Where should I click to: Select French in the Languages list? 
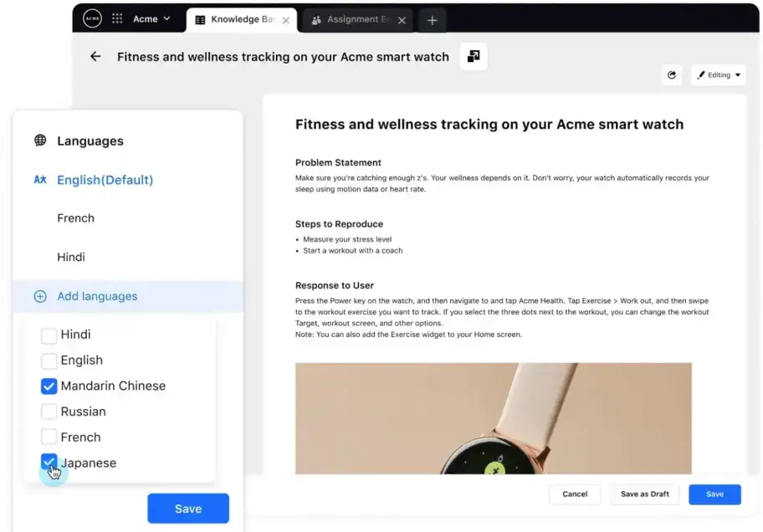click(x=75, y=218)
